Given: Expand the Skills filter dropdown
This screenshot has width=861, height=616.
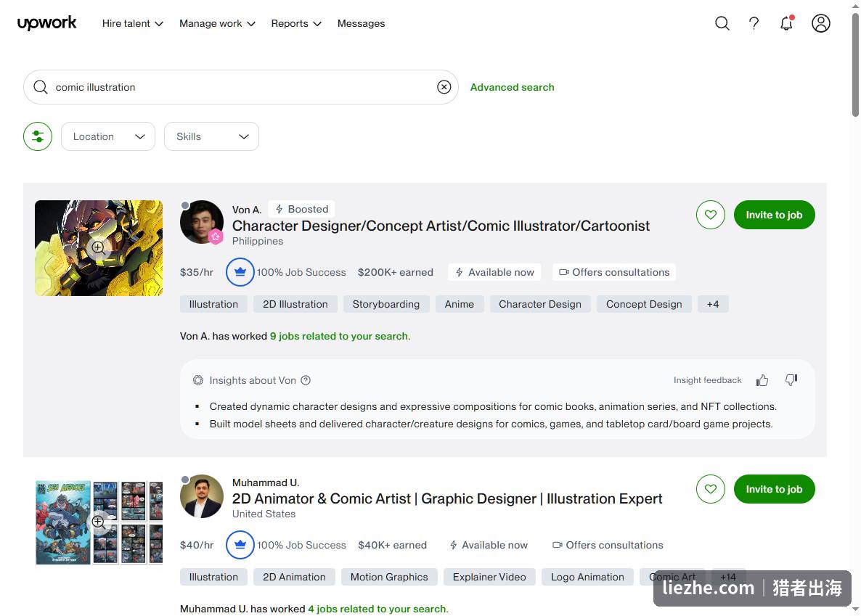Looking at the screenshot, I should [x=211, y=136].
